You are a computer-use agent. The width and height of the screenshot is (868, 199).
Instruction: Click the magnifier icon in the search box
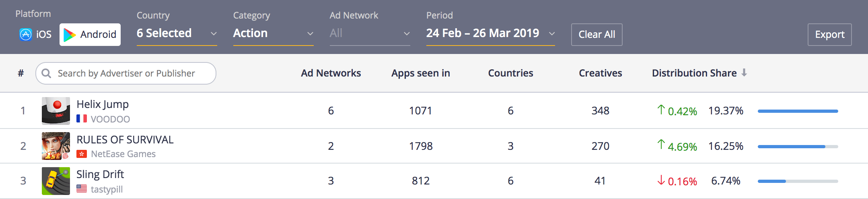coord(46,73)
